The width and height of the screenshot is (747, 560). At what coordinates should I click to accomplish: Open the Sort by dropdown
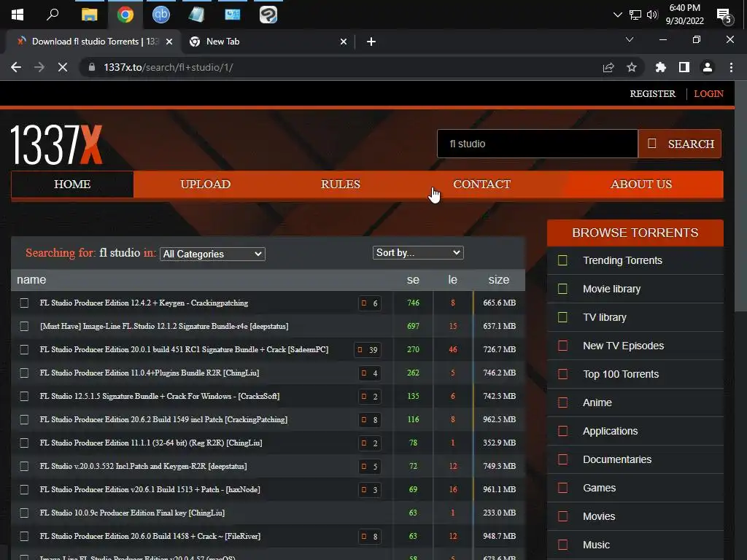click(418, 252)
